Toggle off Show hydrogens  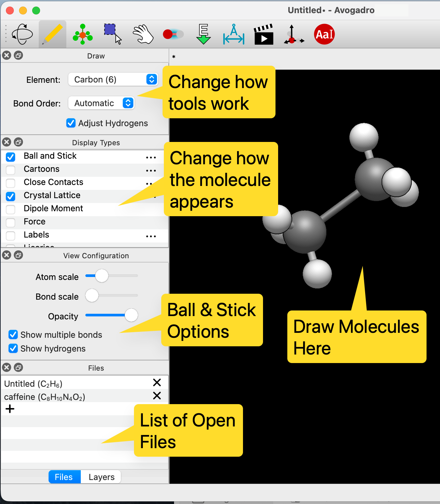(13, 349)
